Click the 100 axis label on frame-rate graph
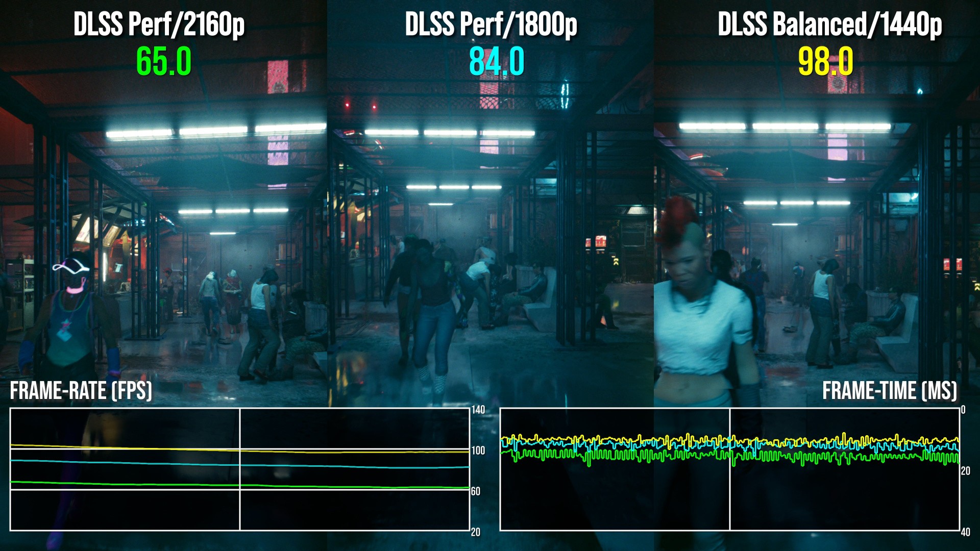980x551 pixels. click(478, 450)
